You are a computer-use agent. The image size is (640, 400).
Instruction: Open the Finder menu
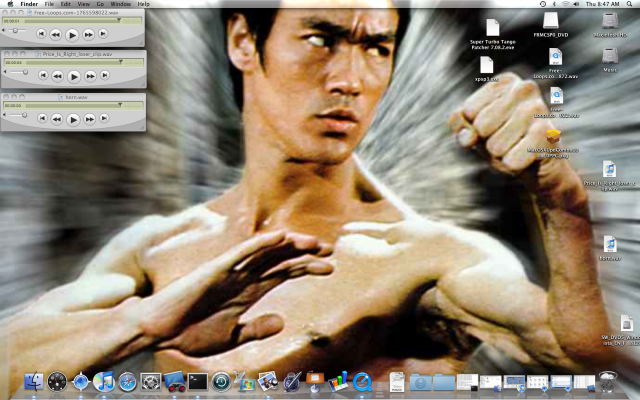(29, 4)
